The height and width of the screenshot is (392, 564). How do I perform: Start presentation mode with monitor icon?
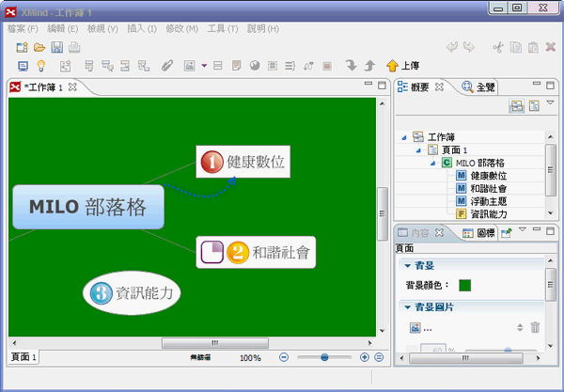pyautogui.click(x=23, y=66)
